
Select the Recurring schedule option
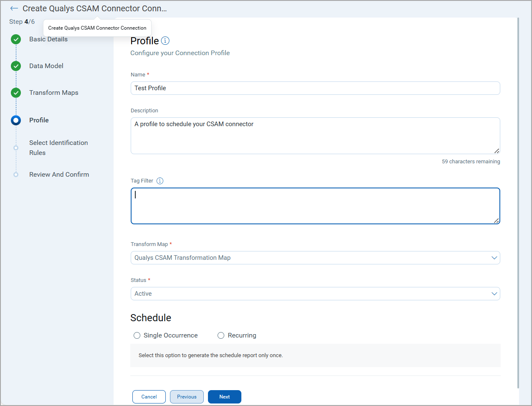click(x=221, y=335)
